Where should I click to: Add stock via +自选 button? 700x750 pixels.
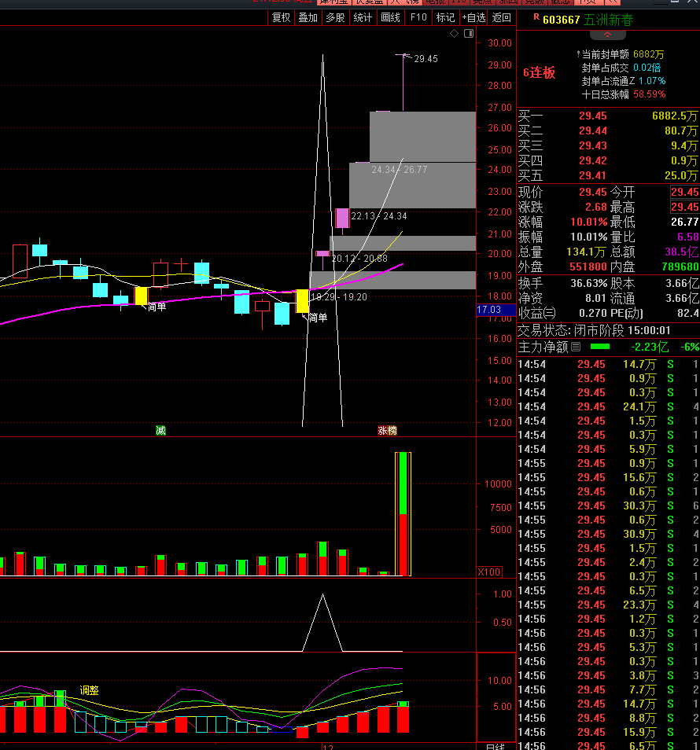[473, 18]
